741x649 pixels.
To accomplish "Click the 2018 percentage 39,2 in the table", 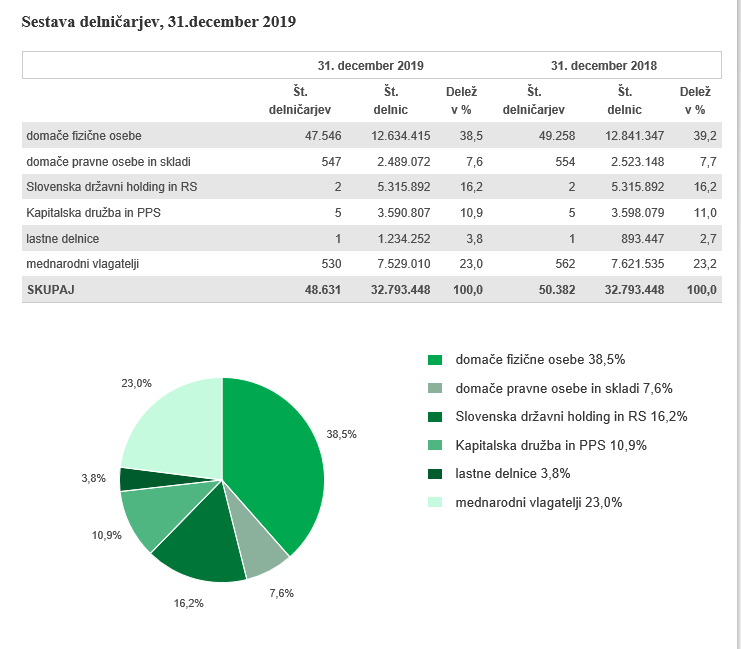I will [705, 136].
